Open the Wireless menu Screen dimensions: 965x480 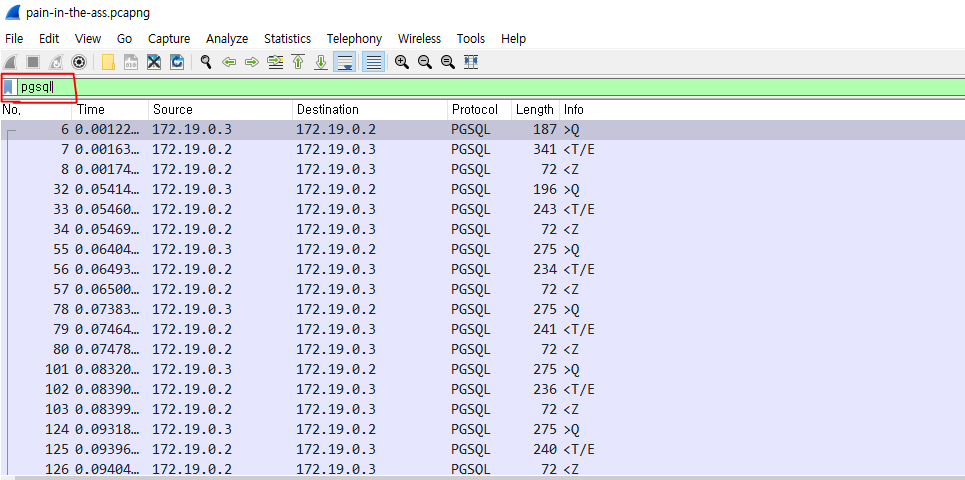419,39
